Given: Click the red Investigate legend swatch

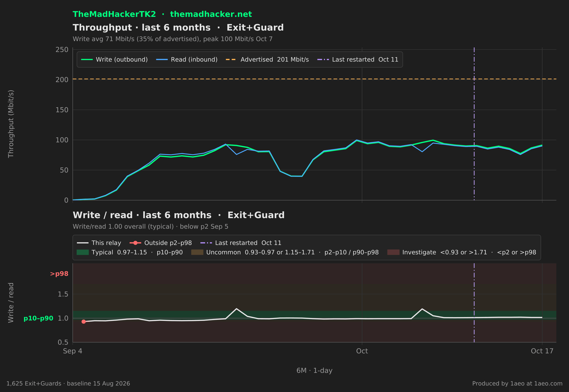Looking at the screenshot, I should pyautogui.click(x=393, y=252).
